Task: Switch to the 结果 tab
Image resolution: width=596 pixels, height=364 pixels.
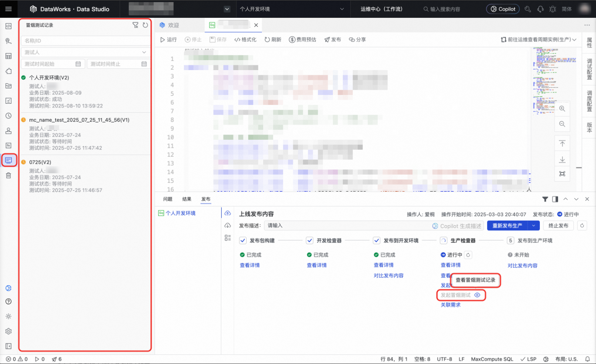Action: pos(187,199)
